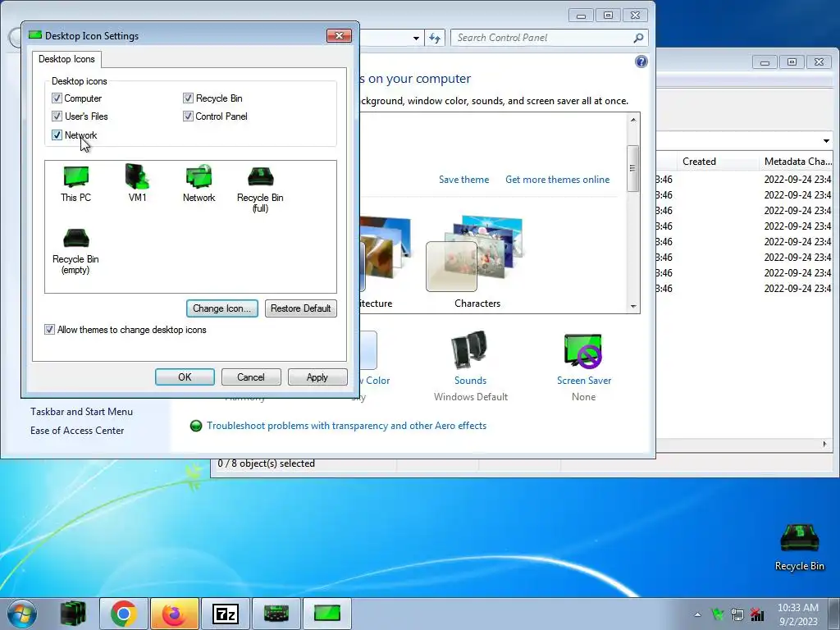Open Get more themes online link

coord(557,180)
